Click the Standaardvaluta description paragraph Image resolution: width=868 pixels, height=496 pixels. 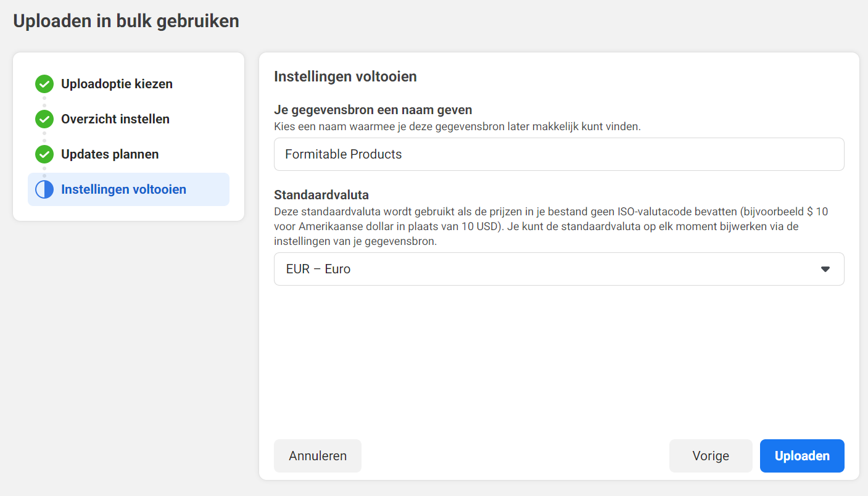(551, 226)
